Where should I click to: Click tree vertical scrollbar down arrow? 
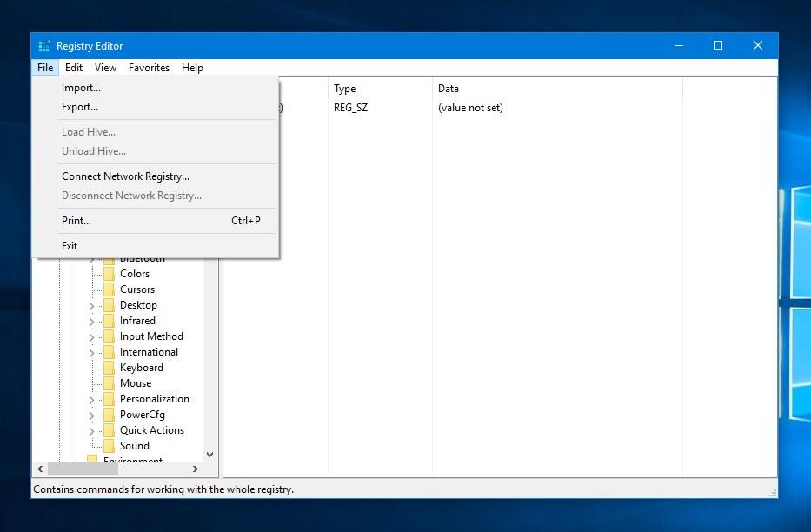[x=210, y=455]
